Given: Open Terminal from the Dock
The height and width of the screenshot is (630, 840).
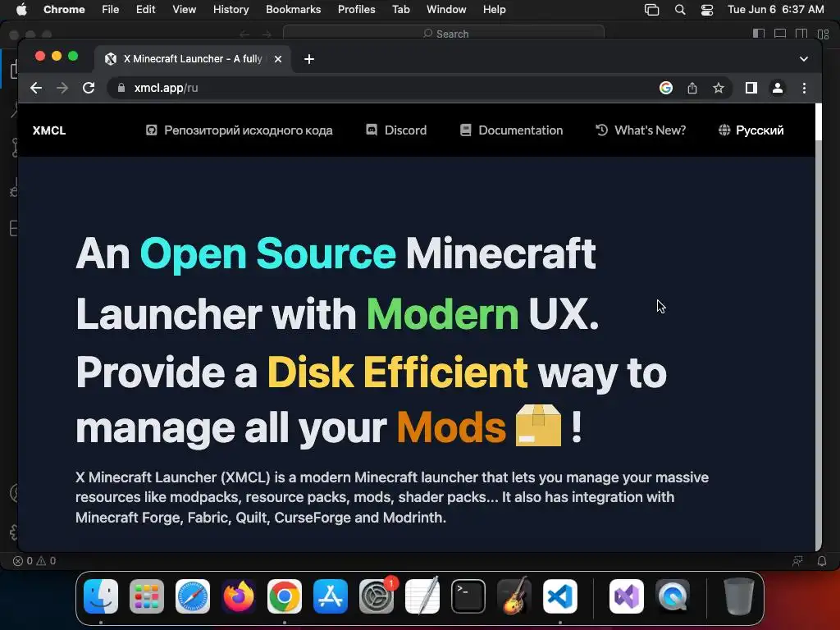Looking at the screenshot, I should 468,596.
